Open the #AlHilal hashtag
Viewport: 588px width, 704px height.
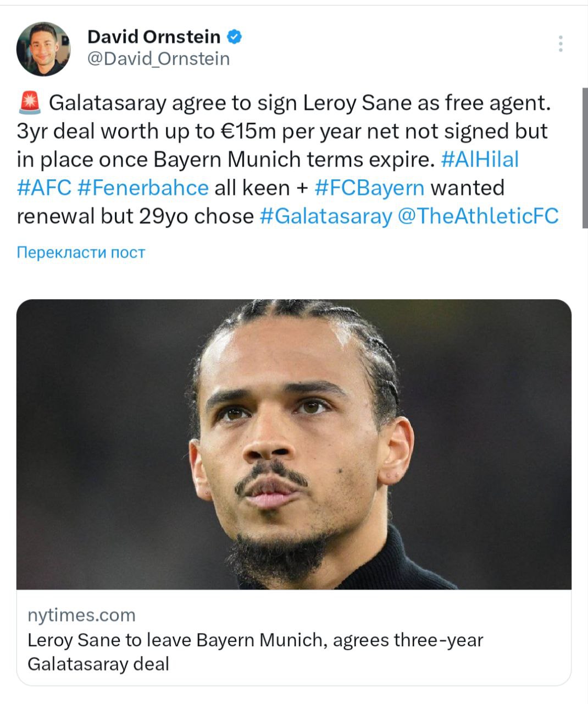[480, 159]
